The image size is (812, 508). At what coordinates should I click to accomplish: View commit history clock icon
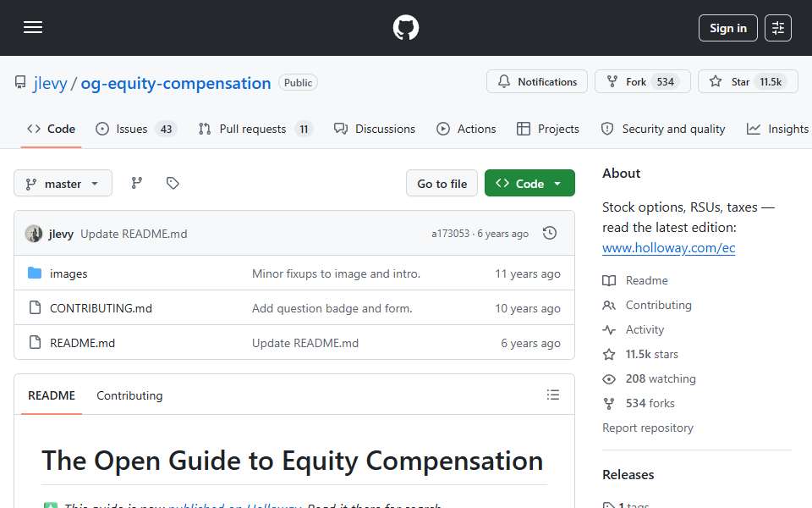(550, 234)
